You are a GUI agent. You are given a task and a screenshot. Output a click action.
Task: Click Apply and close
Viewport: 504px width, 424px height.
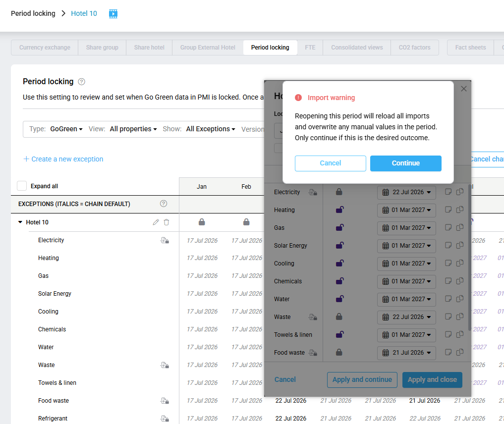pos(432,380)
